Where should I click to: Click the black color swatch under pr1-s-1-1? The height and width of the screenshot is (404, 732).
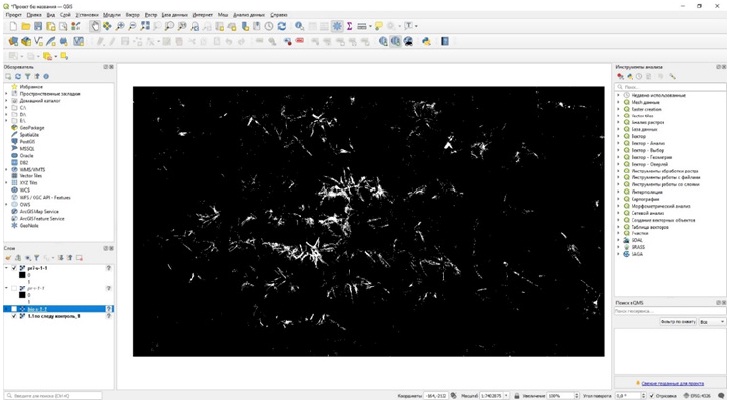click(x=23, y=275)
